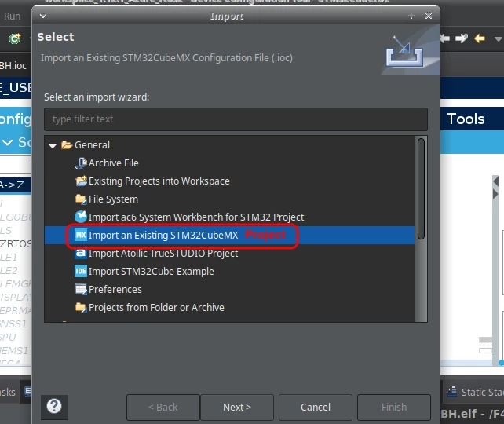Click the Static Stack analyzer icon
504x424 pixels.
(x=452, y=392)
